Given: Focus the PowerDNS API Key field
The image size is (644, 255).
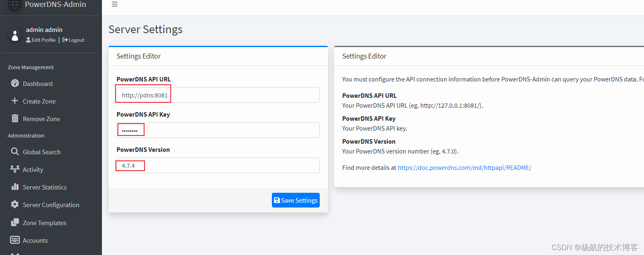Looking at the screenshot, I should [218, 130].
